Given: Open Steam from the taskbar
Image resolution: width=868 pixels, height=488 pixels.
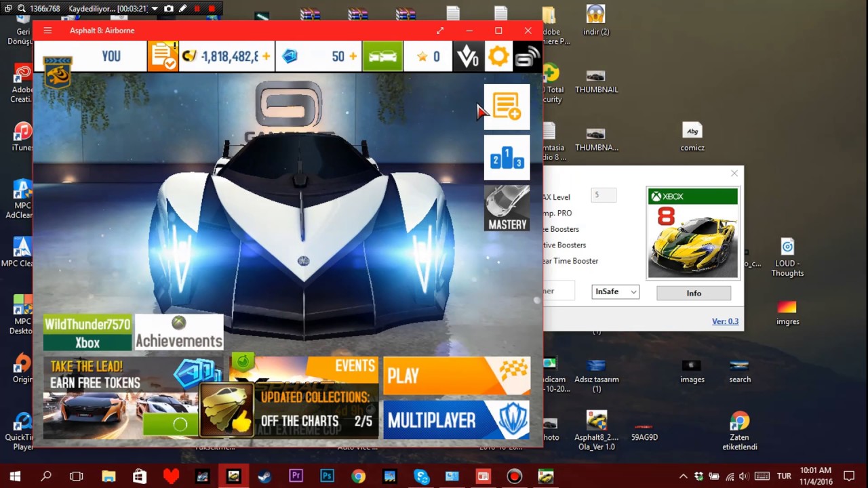Looking at the screenshot, I should coord(264,476).
